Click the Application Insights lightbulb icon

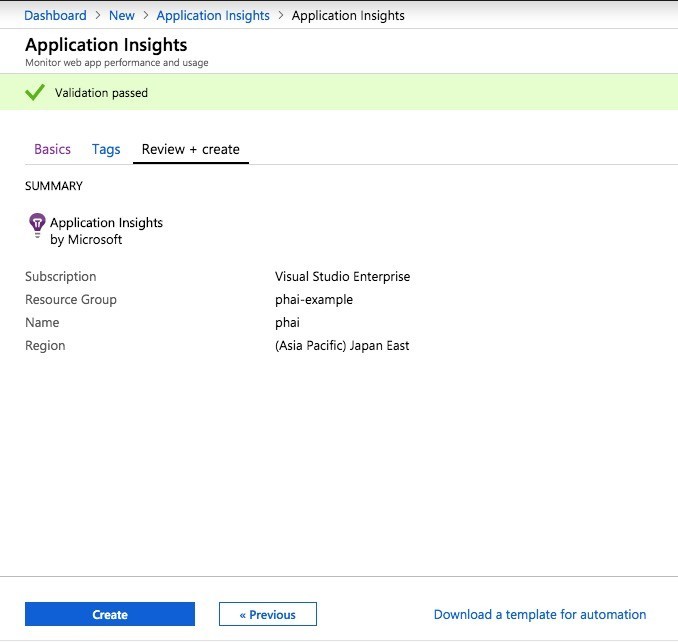(x=37, y=225)
